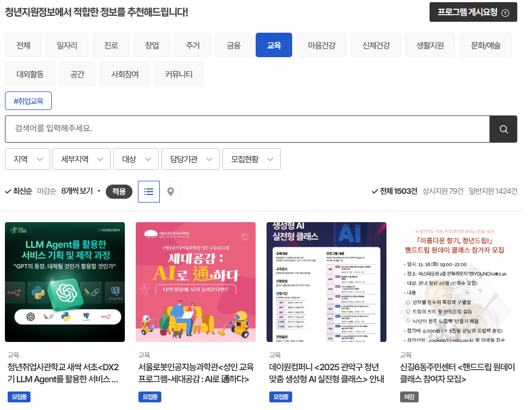Expand the 지역 dropdown
This screenshot has width=532, height=410.
(x=28, y=159)
